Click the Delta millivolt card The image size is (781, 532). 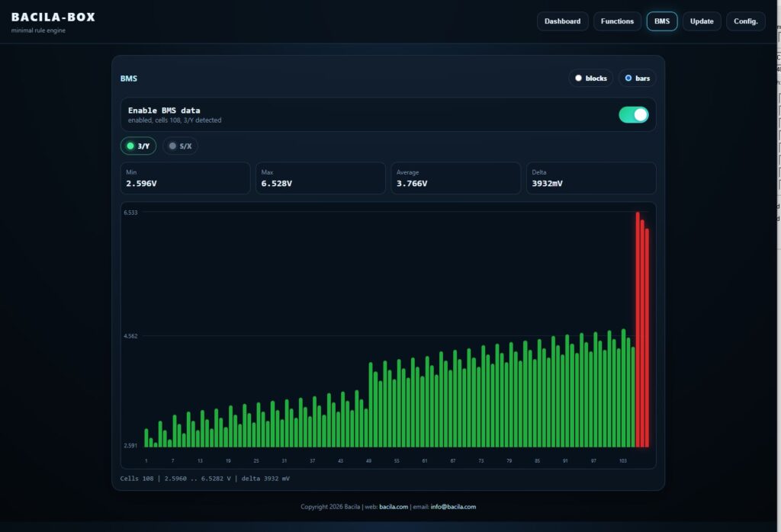pos(591,178)
